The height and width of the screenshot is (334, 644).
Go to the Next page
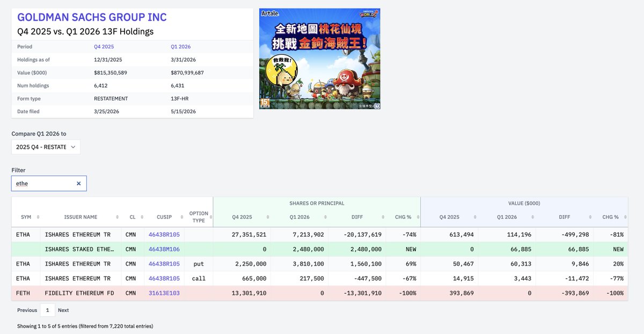(x=63, y=310)
